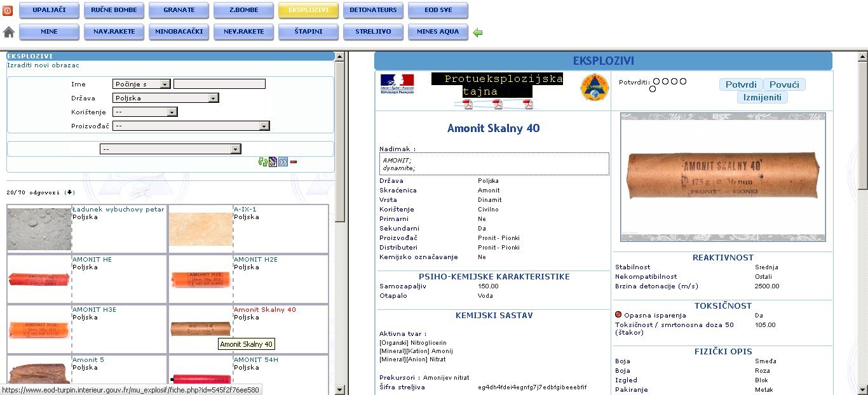Screen dimensions: 868x395
Task: Select the MINOBACAČKI tab
Action: 179,32
